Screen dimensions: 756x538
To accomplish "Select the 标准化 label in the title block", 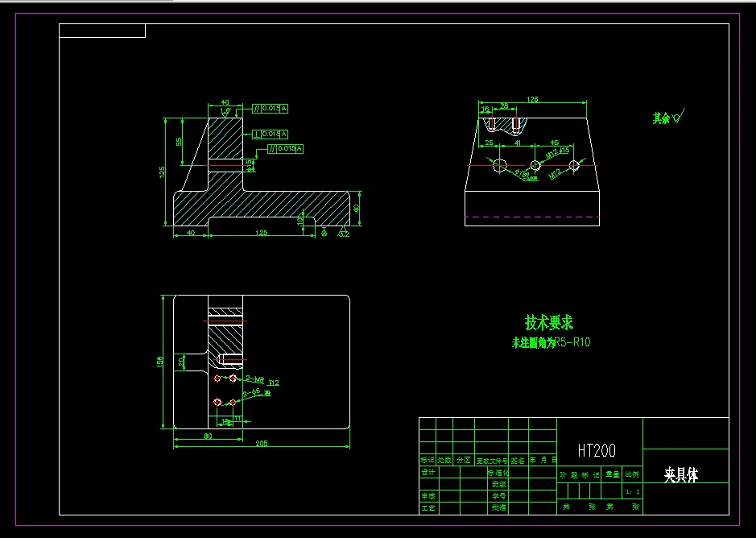I will point(498,473).
